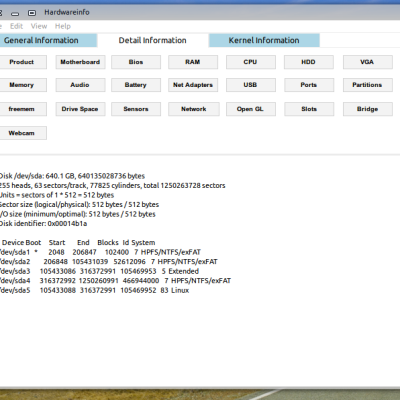Show Bios information
Screen dimensions: 400x400
[136, 62]
